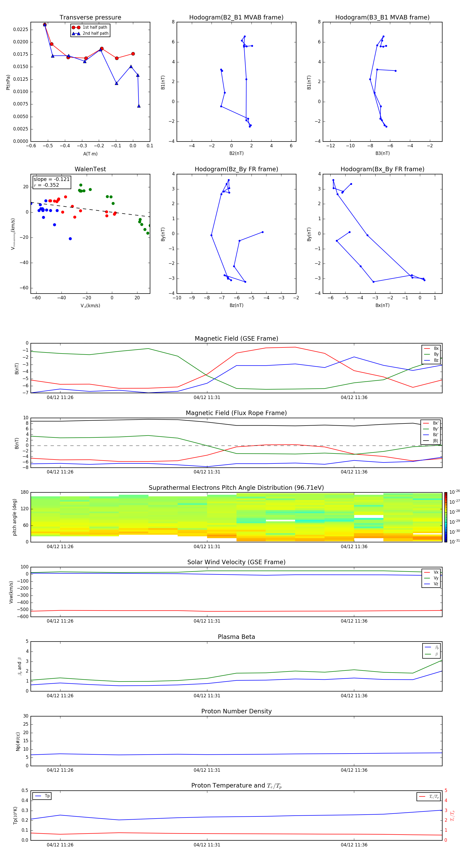The image size is (473, 868).
Task: Click the 'pitch angle (deg)' axis label
Action: (x=14, y=517)
